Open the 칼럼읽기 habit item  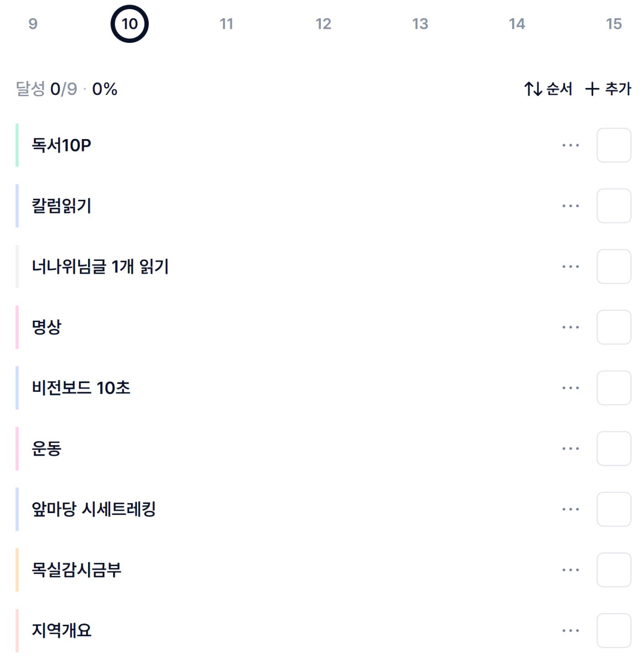(x=62, y=206)
